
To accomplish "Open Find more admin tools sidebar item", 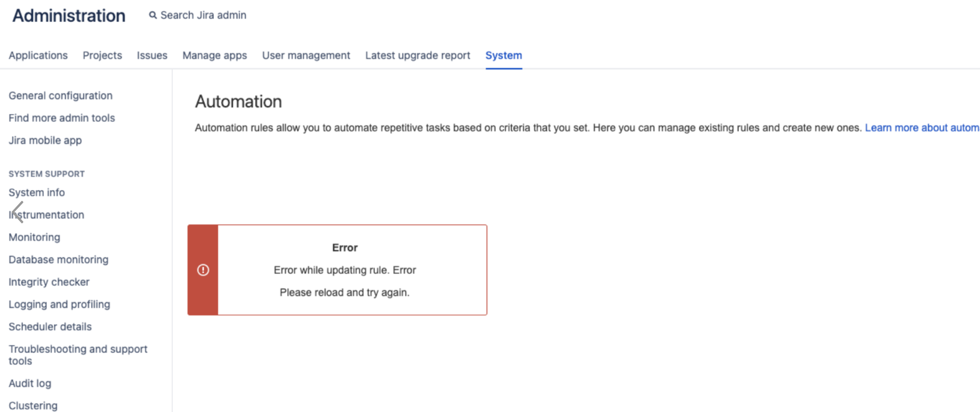I will click(x=62, y=117).
